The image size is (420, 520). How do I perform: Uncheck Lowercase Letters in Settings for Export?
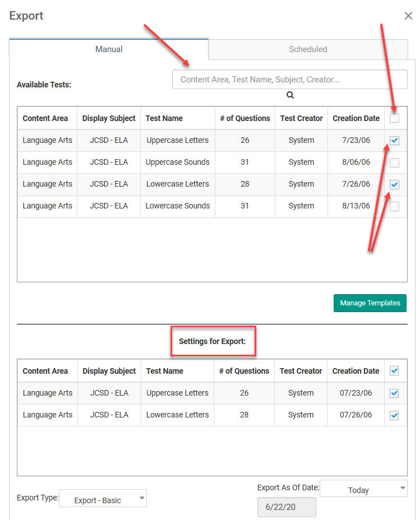(x=394, y=415)
